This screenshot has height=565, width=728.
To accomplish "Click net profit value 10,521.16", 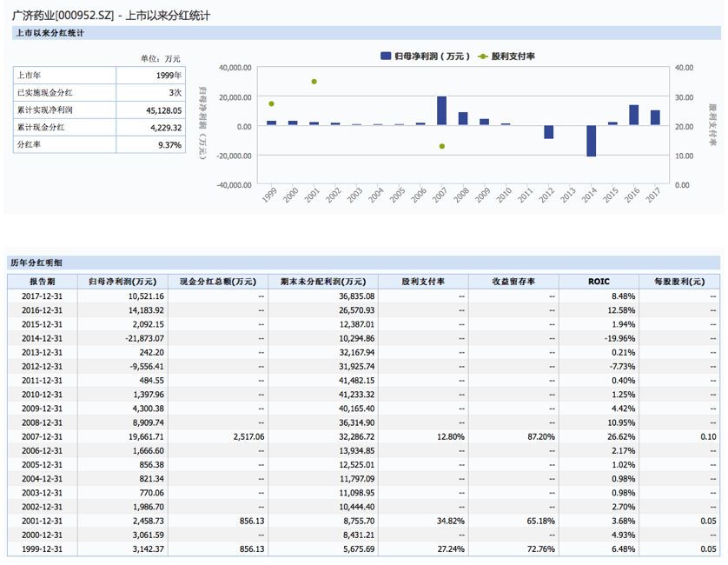I will click(146, 296).
